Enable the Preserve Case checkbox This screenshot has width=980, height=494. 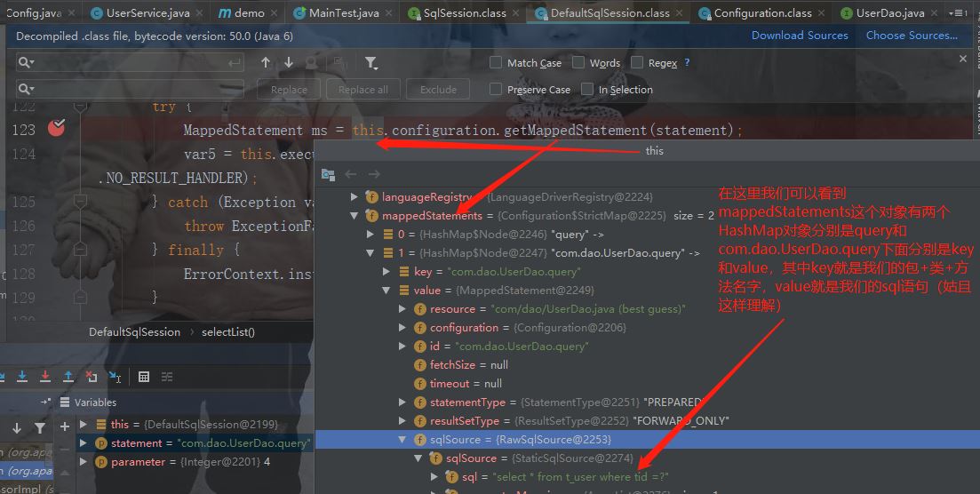(496, 90)
